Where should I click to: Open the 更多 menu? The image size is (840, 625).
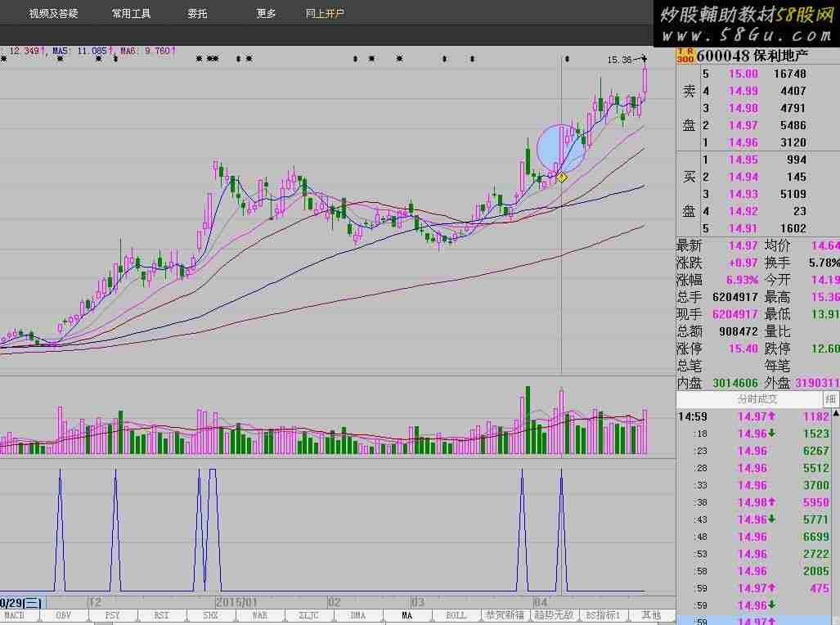[266, 14]
